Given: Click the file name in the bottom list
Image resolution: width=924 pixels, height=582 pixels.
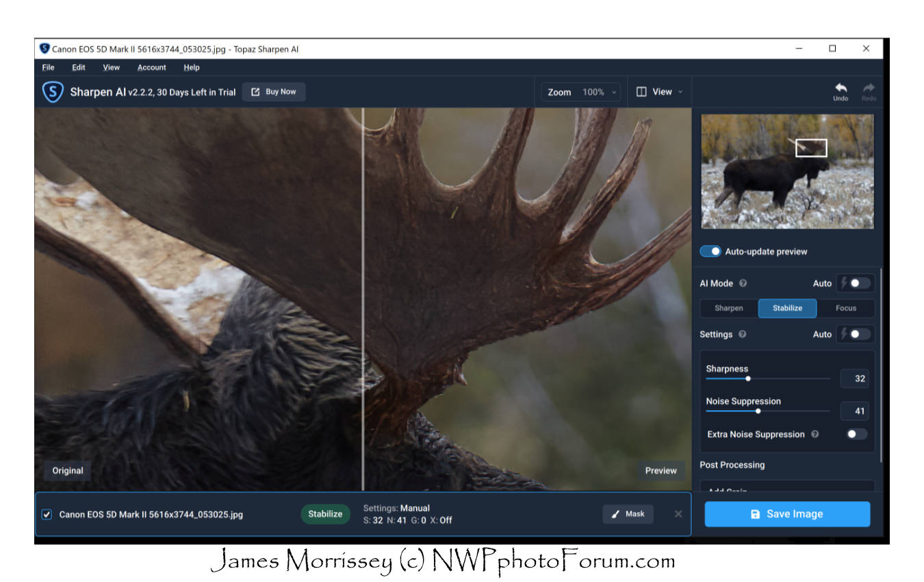Looking at the screenshot, I should click(x=151, y=514).
